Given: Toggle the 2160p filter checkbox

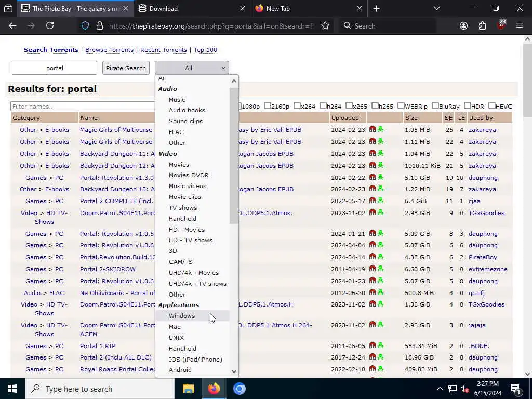Looking at the screenshot, I should click(x=268, y=105).
